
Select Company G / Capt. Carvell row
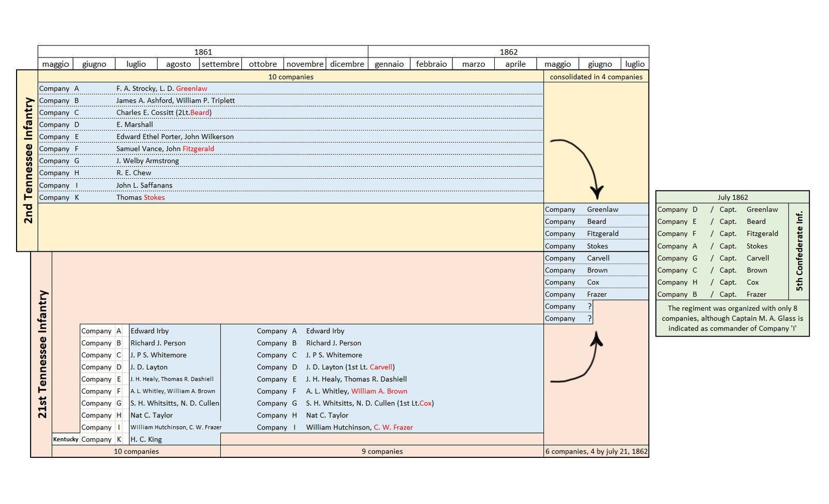click(722, 258)
